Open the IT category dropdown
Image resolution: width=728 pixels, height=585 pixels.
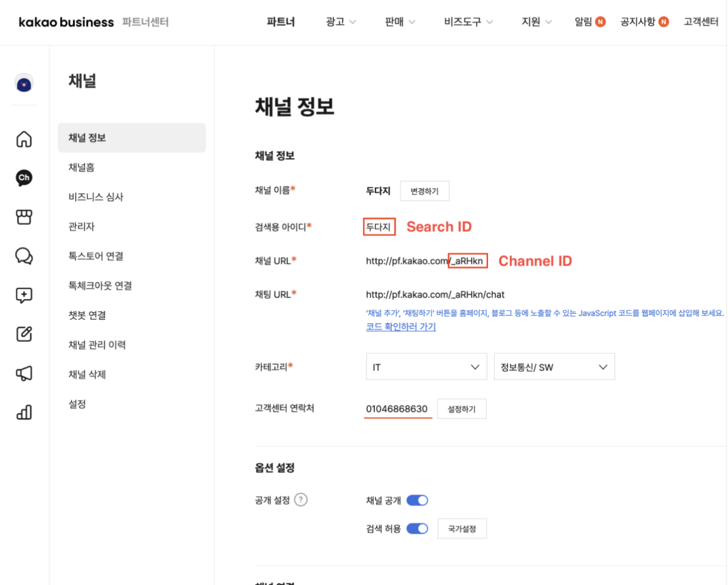(x=426, y=367)
